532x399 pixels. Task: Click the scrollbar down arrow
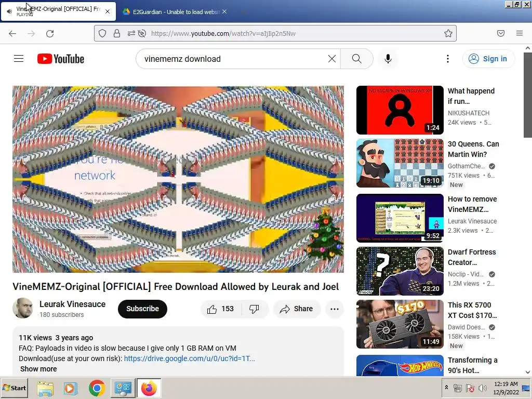click(528, 372)
